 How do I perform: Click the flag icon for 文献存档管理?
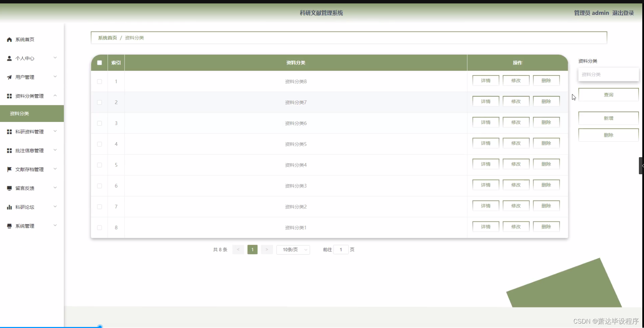click(9, 169)
